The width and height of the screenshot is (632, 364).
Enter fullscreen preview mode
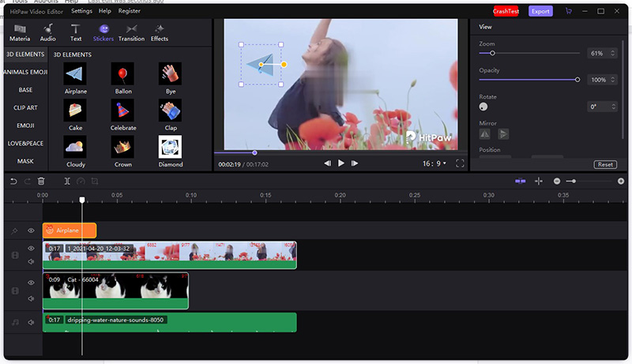point(460,163)
